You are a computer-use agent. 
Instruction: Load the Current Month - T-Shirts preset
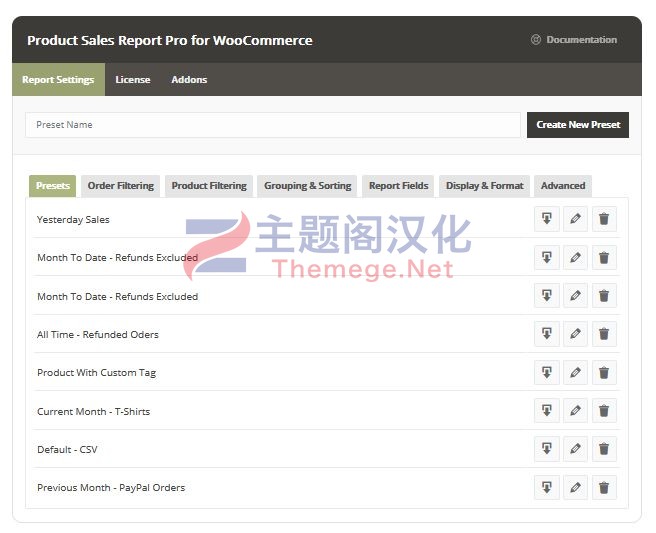click(x=546, y=410)
